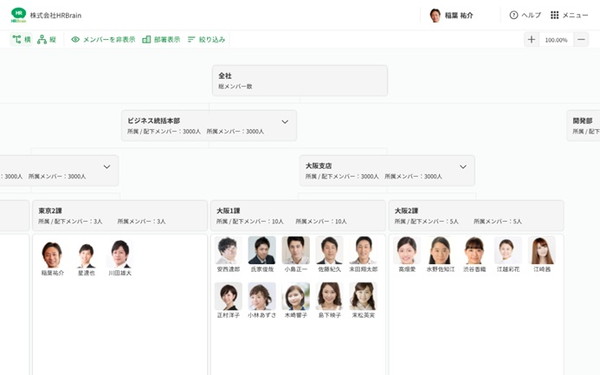This screenshot has height=375, width=600.
Task: Select the 開発部 department card
Action: pyautogui.click(x=583, y=126)
